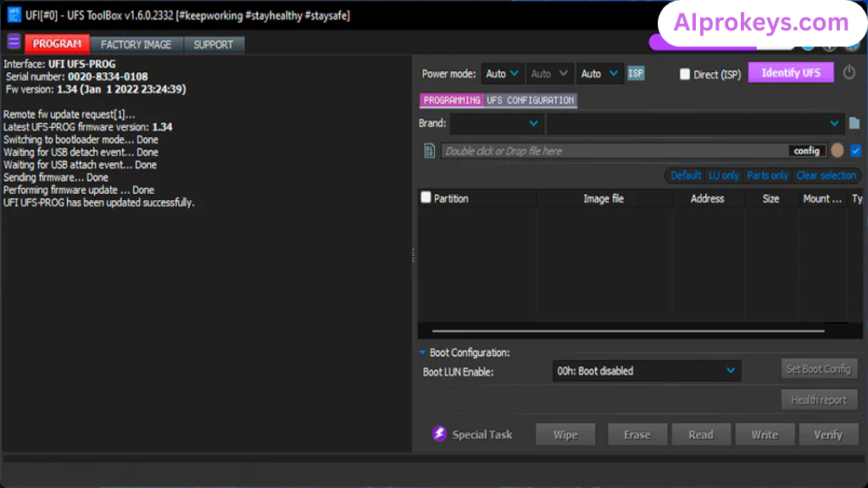The width and height of the screenshot is (868, 488).
Task: Click the Mount column header
Action: pos(822,198)
